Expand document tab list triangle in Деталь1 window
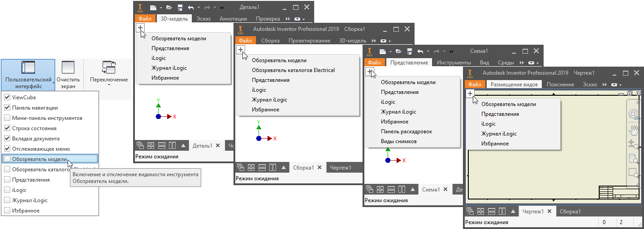Screen dimensions: 644x229 183,145
